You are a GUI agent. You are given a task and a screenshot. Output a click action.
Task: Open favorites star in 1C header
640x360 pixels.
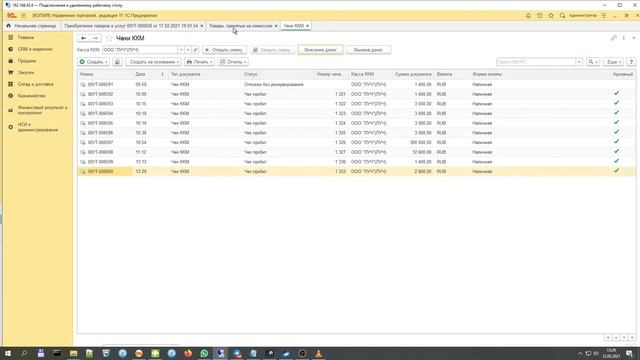click(x=551, y=16)
